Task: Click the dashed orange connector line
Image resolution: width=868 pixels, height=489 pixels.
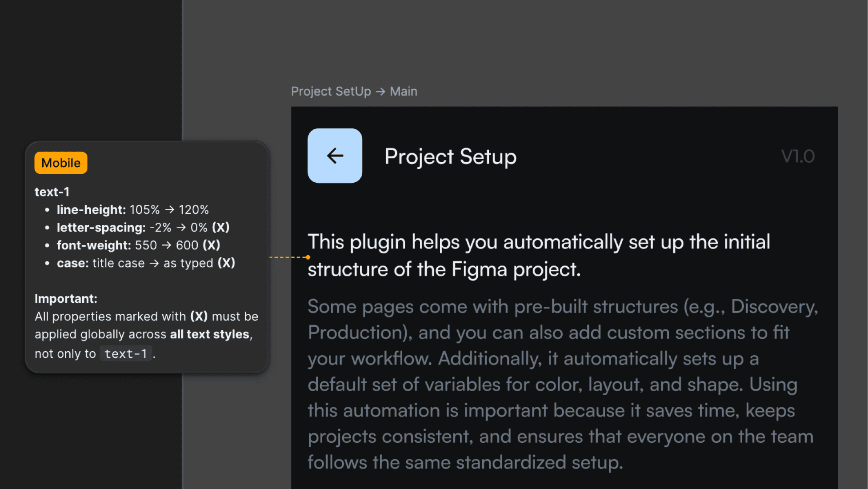Action: point(287,257)
